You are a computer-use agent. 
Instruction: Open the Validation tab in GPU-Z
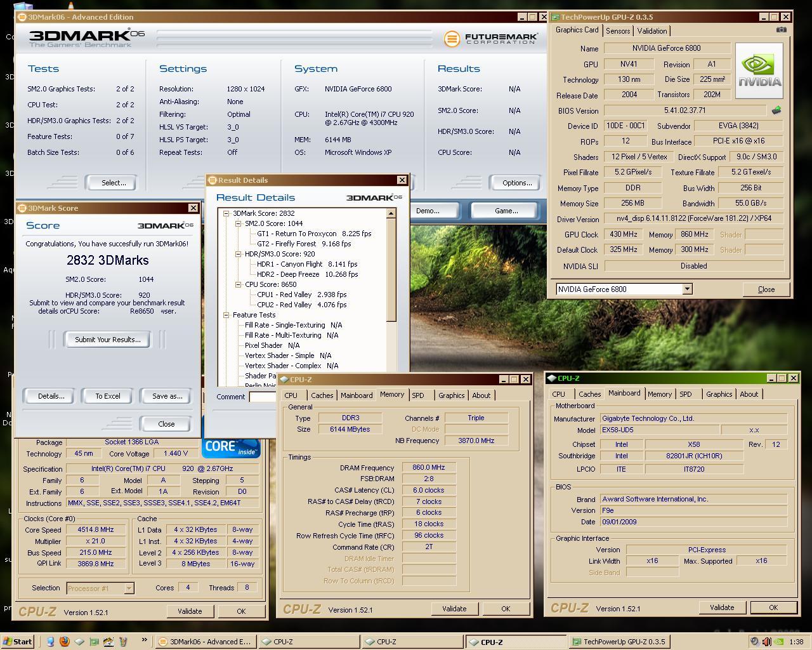652,31
